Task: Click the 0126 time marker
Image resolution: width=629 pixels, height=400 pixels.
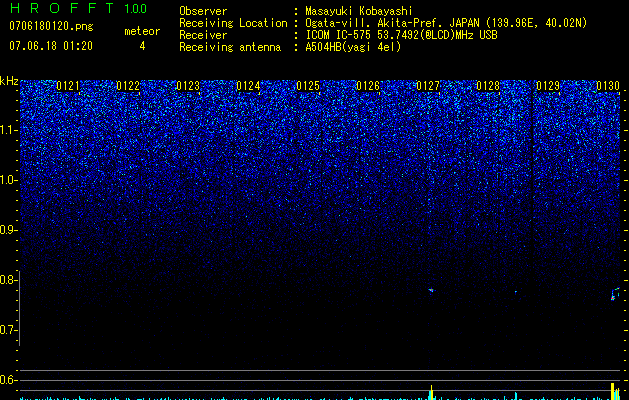Action: (368, 86)
